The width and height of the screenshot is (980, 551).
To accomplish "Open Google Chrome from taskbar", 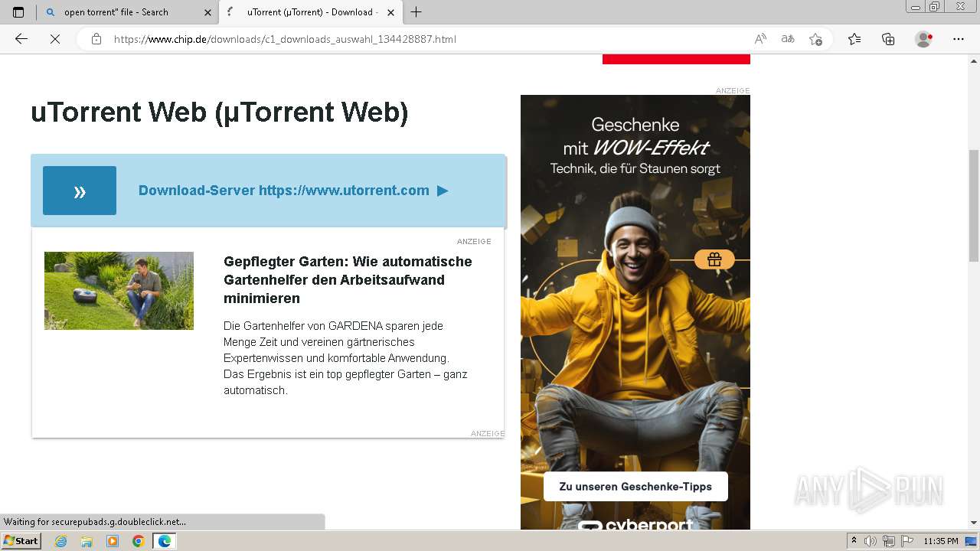I will click(139, 541).
